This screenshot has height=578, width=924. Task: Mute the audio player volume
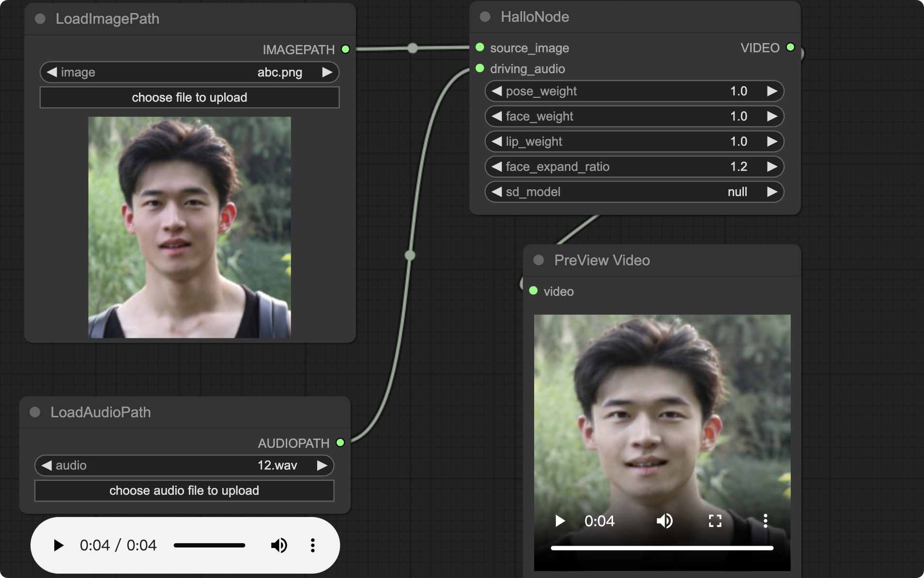click(x=279, y=546)
